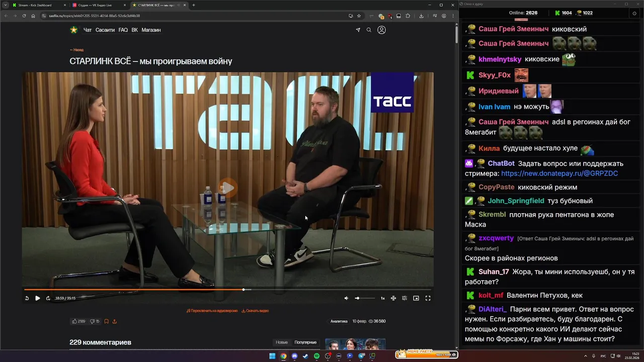Click the Переключить на аудиоверсию link
This screenshot has height=362, width=644.
pyautogui.click(x=212, y=311)
